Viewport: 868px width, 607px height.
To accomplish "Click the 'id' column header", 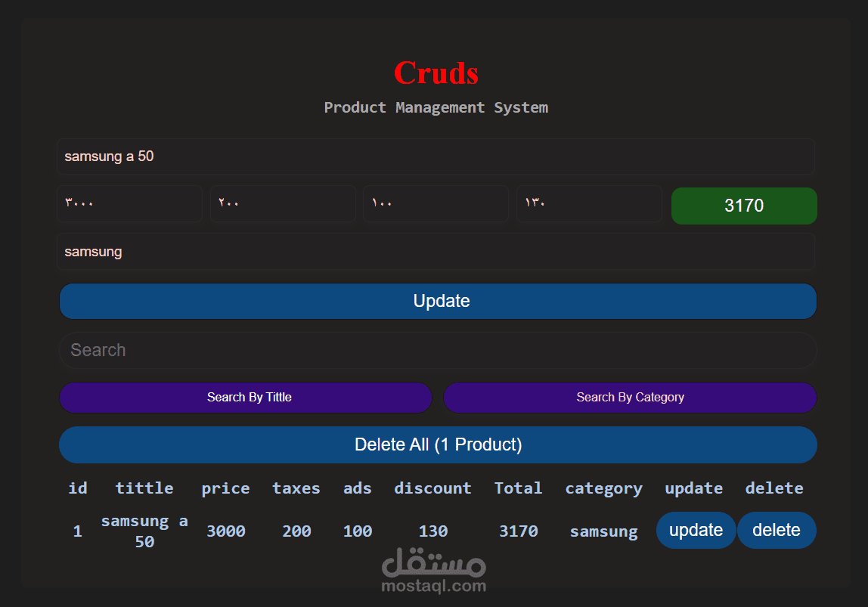I will [77, 488].
